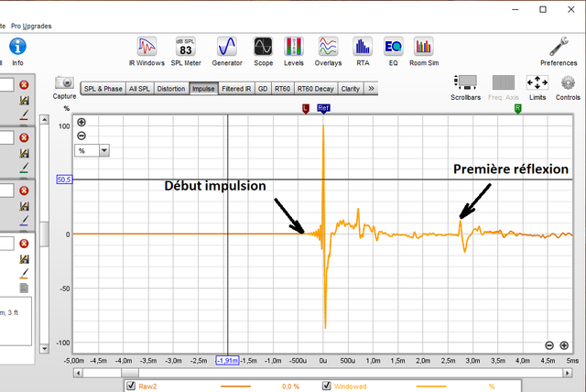The height and width of the screenshot is (392, 586).
Task: Switch to the SPL & Phase tab
Action: 103,89
